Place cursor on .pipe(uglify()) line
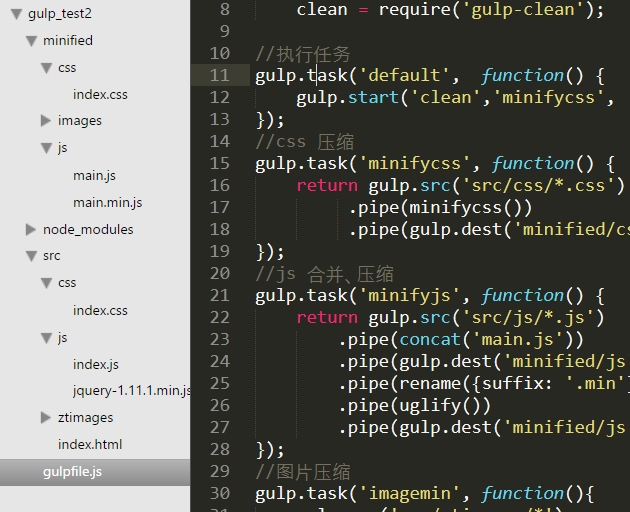 pos(414,405)
